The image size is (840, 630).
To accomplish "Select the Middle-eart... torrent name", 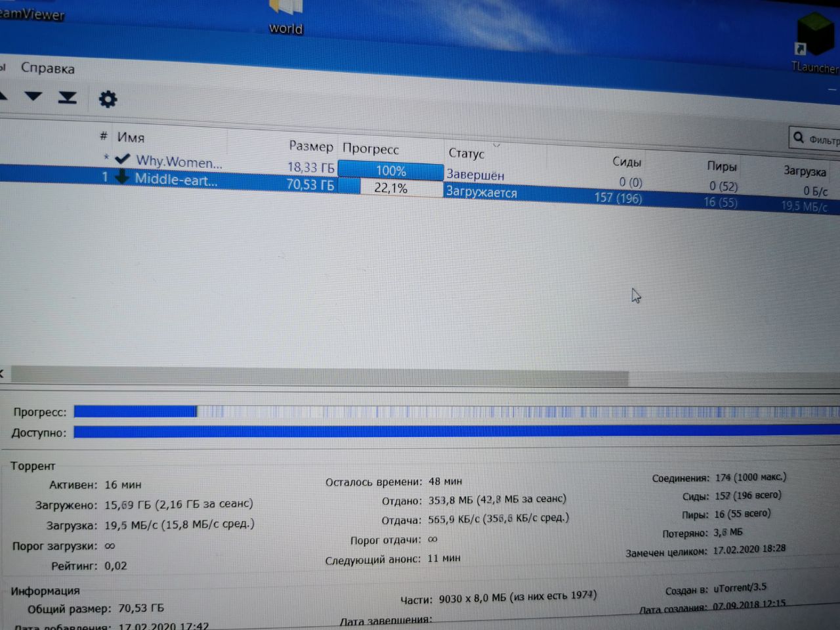I will click(176, 179).
